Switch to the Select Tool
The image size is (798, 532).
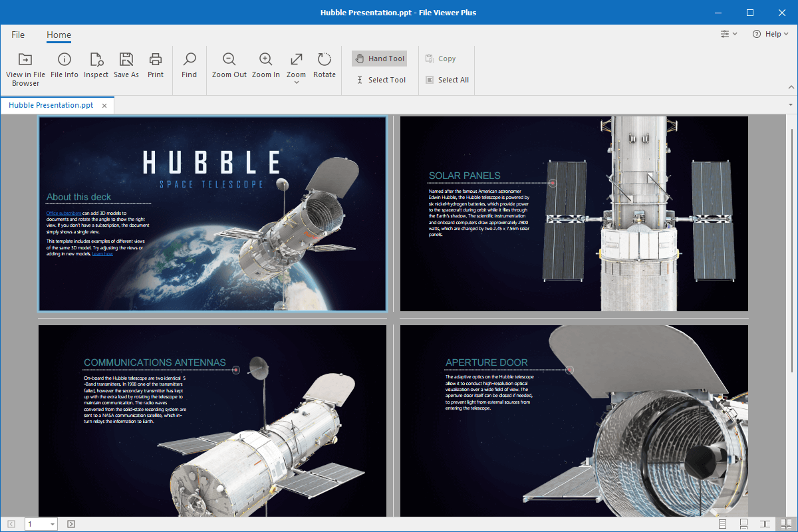click(380, 80)
